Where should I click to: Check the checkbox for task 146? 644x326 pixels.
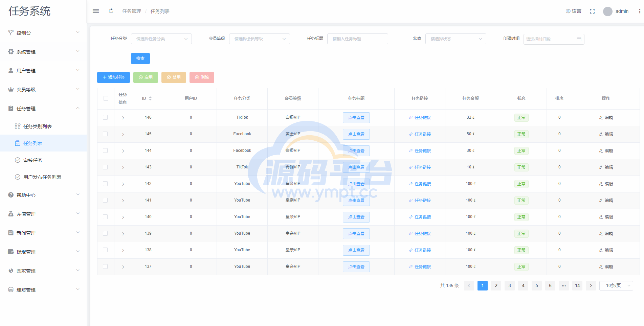[105, 117]
